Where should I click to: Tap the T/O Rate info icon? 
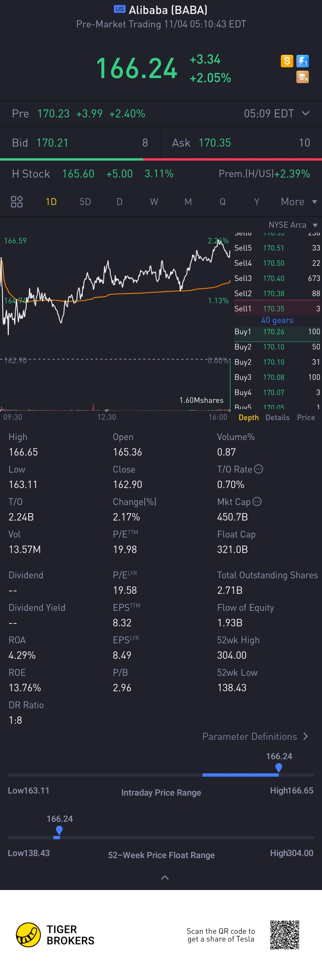coord(258,469)
